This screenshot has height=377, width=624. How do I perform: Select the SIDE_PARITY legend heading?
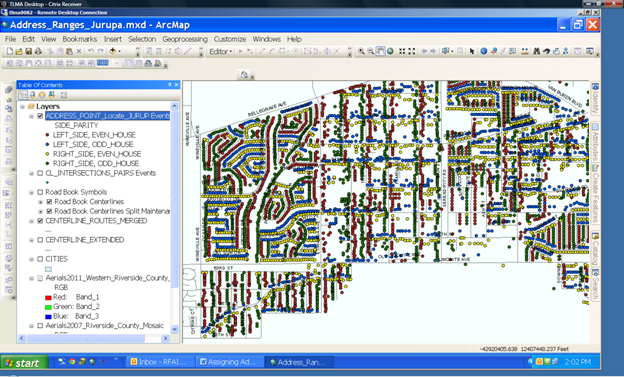pyautogui.click(x=76, y=125)
